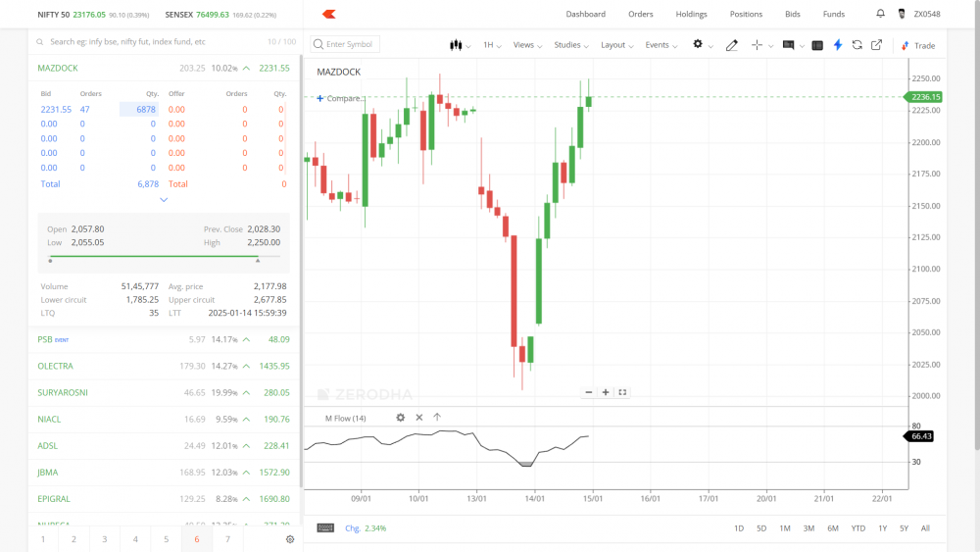The width and height of the screenshot is (980, 552).
Task: Open the notifications bell
Action: 880,13
